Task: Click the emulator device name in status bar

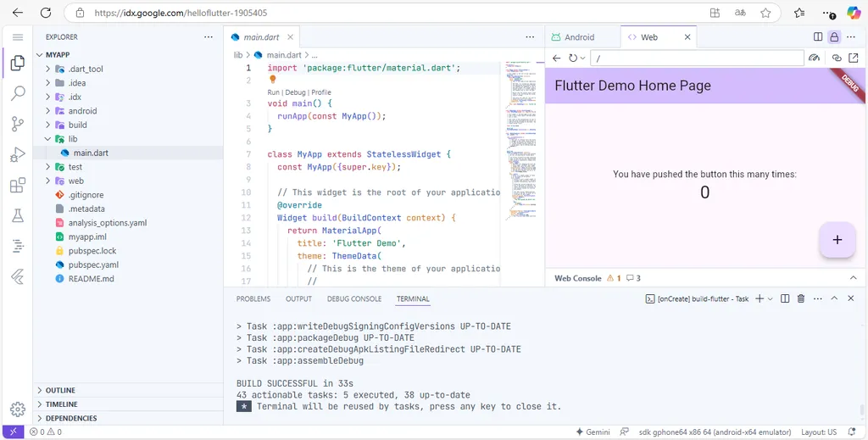Action: tap(715, 432)
